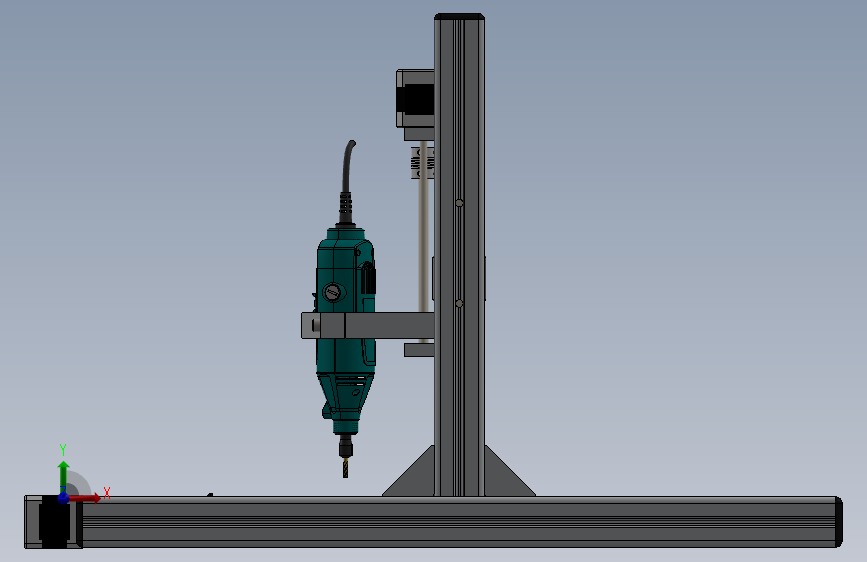The image size is (867, 562).
Task: Select the flexible shaft coupling below motor
Action: (x=422, y=163)
